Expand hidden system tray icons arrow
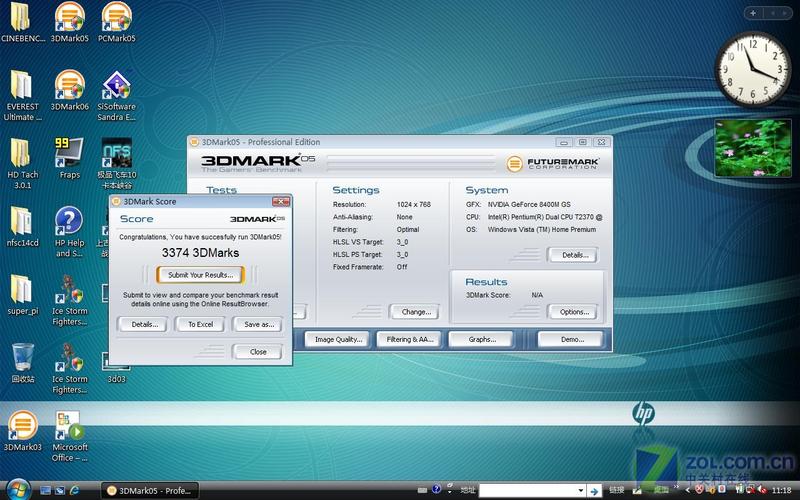The height and width of the screenshot is (500, 800). click(687, 490)
